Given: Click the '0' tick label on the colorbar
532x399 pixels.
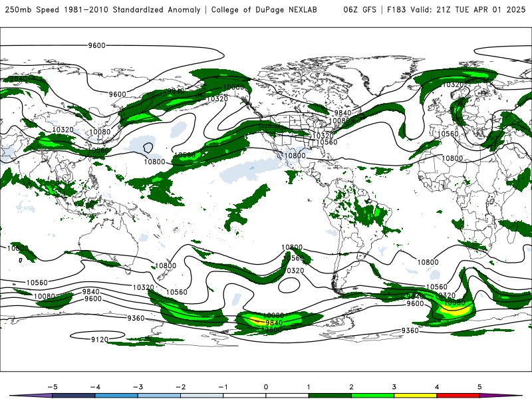Looking at the screenshot, I should [265, 387].
